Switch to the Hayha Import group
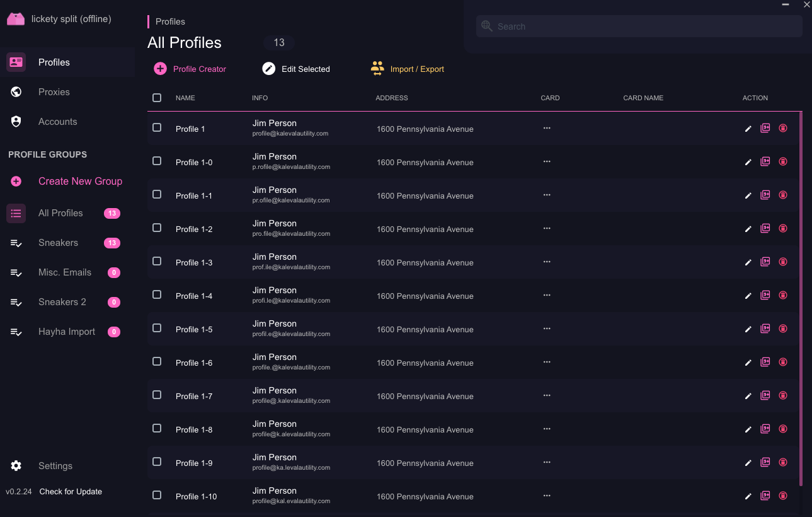This screenshot has width=812, height=517. point(66,332)
